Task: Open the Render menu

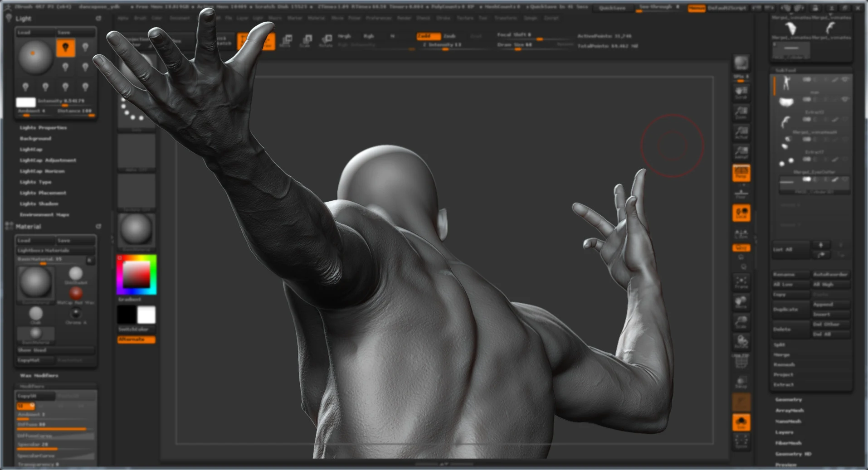Action: pos(404,18)
